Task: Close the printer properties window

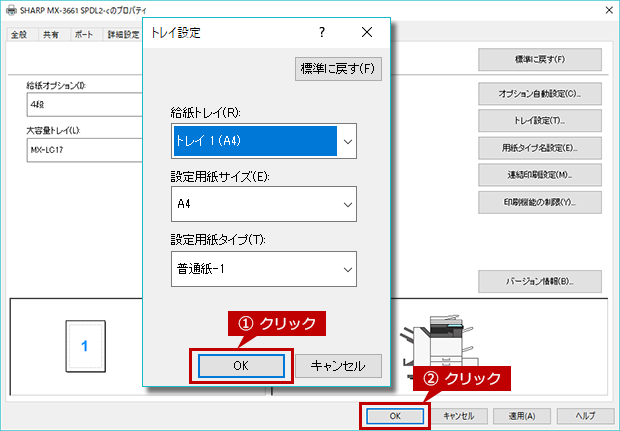Action: pos(609,10)
